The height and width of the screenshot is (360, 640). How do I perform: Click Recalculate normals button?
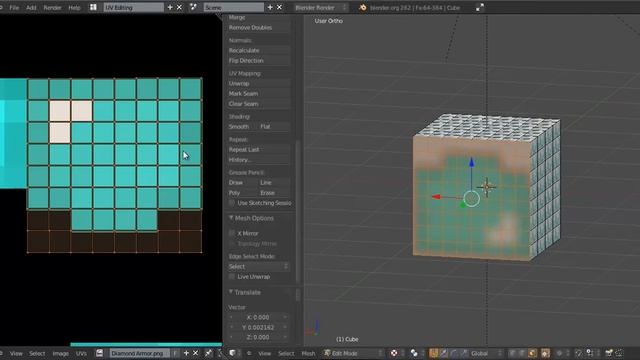258,50
